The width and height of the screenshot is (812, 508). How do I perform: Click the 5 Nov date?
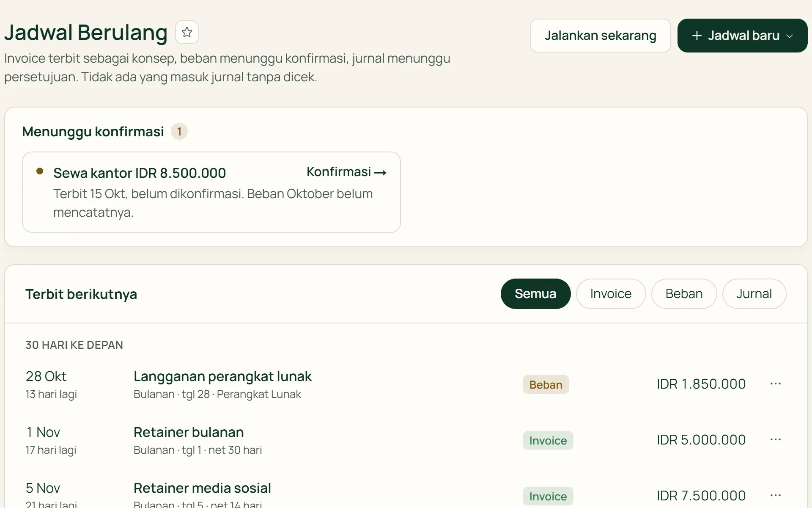43,488
